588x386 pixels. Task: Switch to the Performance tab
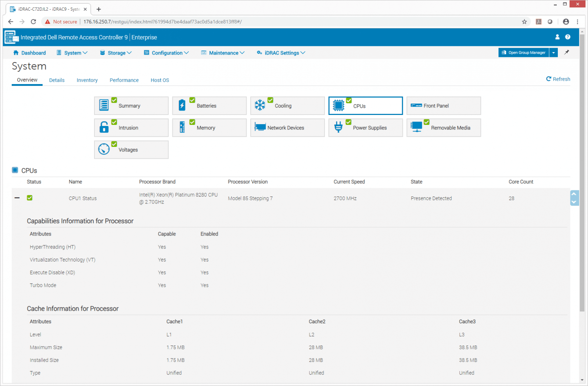tap(124, 80)
